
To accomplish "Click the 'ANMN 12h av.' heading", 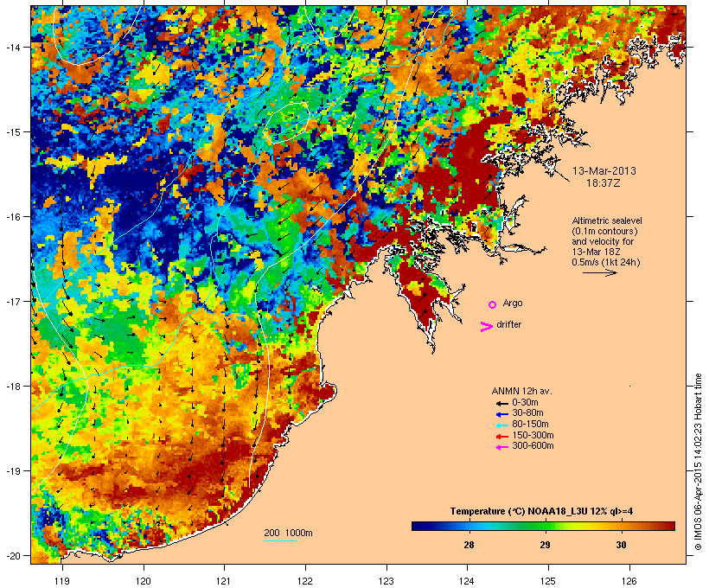I will pos(521,391).
